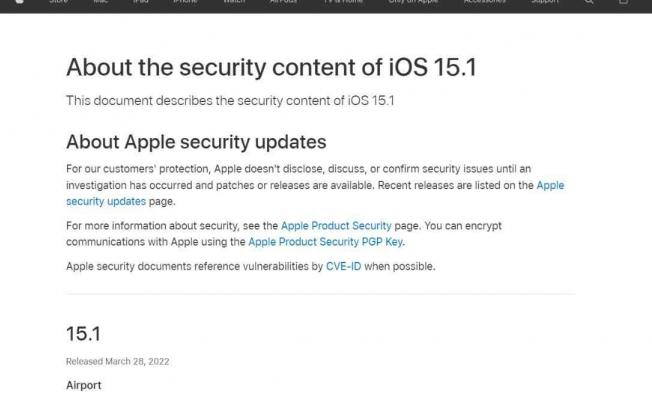Image resolution: width=652 pixels, height=400 pixels.
Task: Open the Watch navigation item
Action: click(x=234, y=1)
